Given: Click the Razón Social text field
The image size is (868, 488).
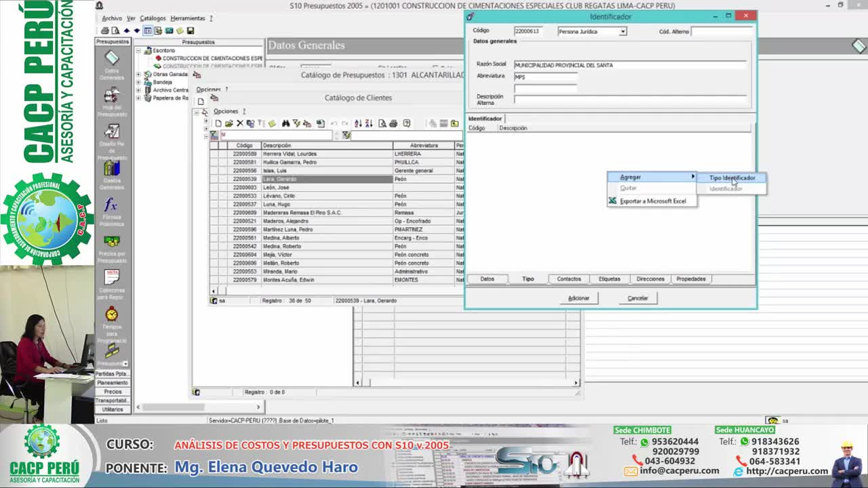Looking at the screenshot, I should (629, 65).
